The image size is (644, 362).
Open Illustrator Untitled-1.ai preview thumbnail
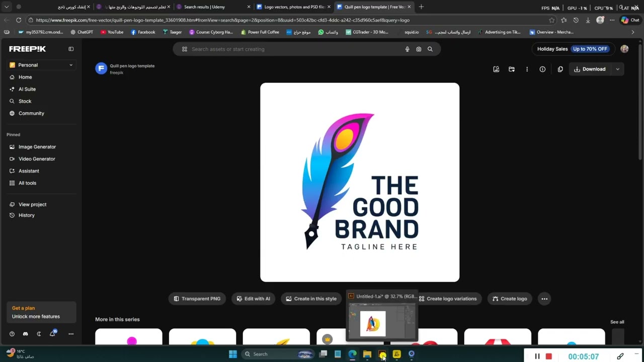(382, 322)
